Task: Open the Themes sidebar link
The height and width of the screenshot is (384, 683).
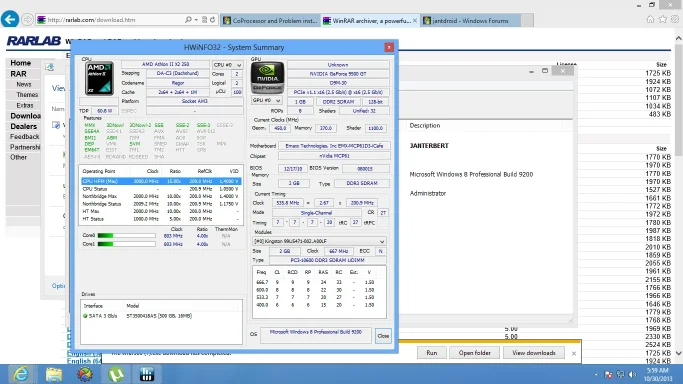Action: pos(27,95)
